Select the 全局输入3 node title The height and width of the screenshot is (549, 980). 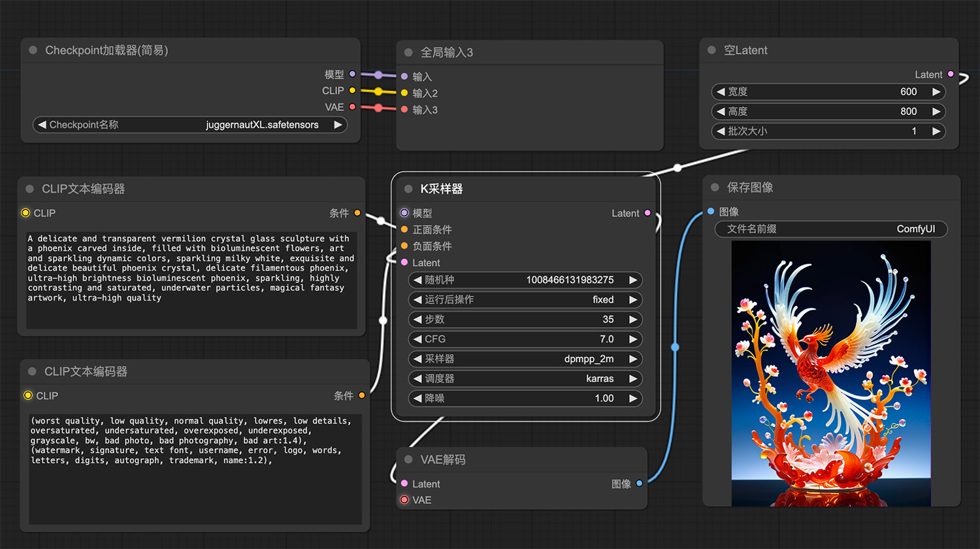point(447,52)
